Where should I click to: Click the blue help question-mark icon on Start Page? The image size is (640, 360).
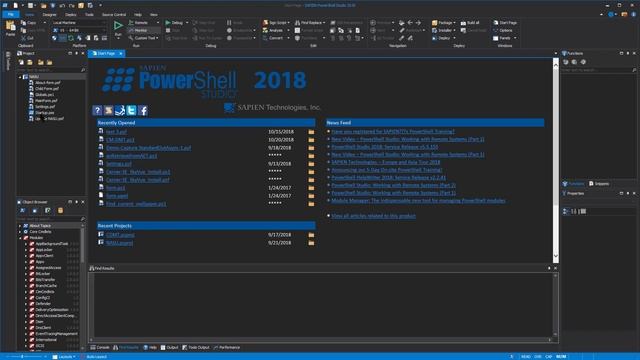click(x=97, y=110)
